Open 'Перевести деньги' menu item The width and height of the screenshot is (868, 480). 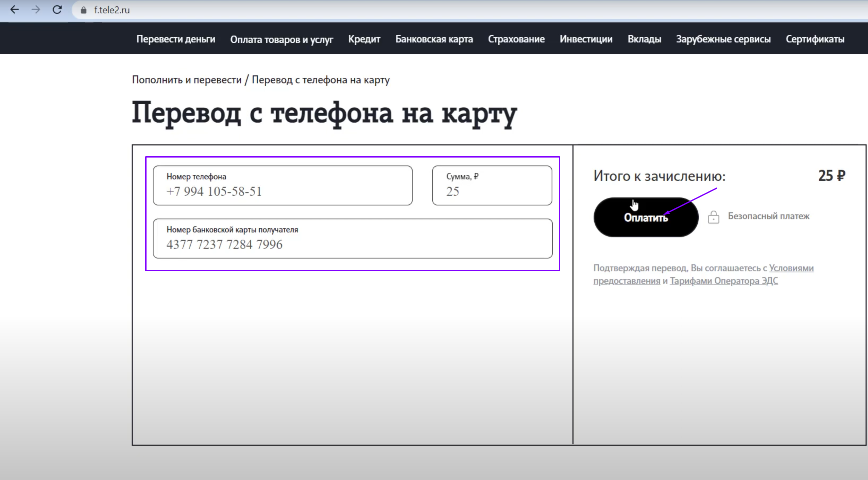176,38
